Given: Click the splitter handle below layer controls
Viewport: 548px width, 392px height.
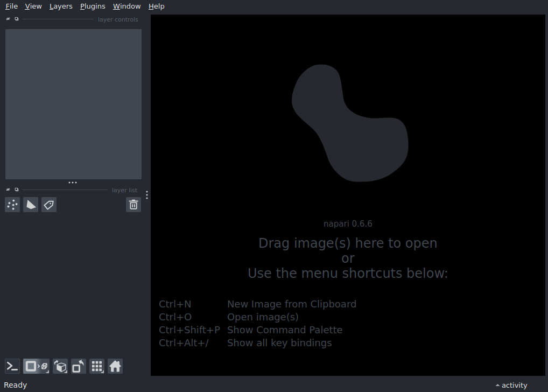Looking at the screenshot, I should (73, 183).
